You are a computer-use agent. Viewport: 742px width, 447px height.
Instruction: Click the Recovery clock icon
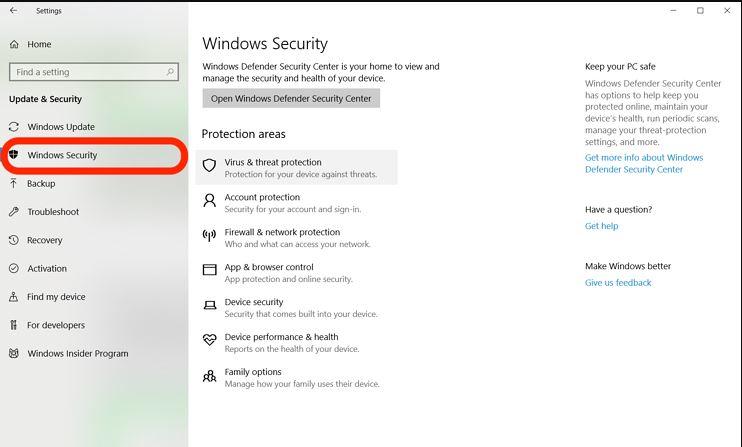[14, 240]
